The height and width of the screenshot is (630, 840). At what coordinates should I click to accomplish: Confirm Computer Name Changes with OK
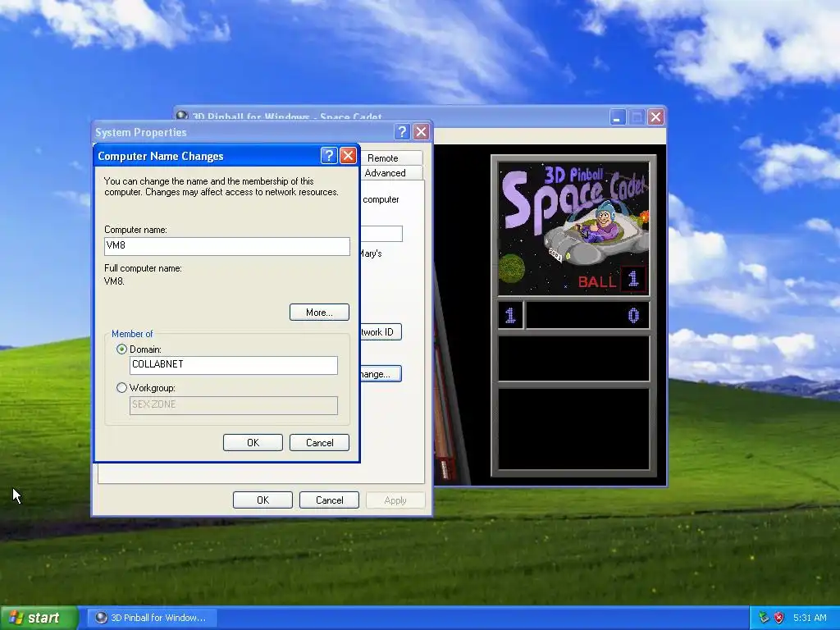(253, 442)
